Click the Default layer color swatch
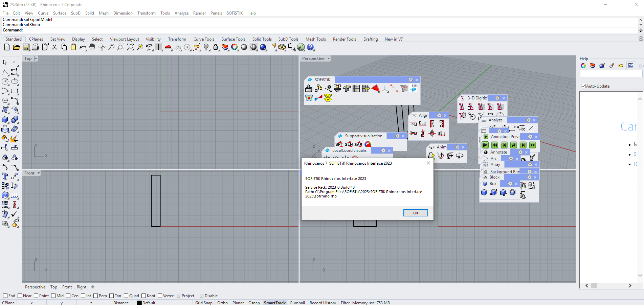Screen dimensions: 644x305 139,303
